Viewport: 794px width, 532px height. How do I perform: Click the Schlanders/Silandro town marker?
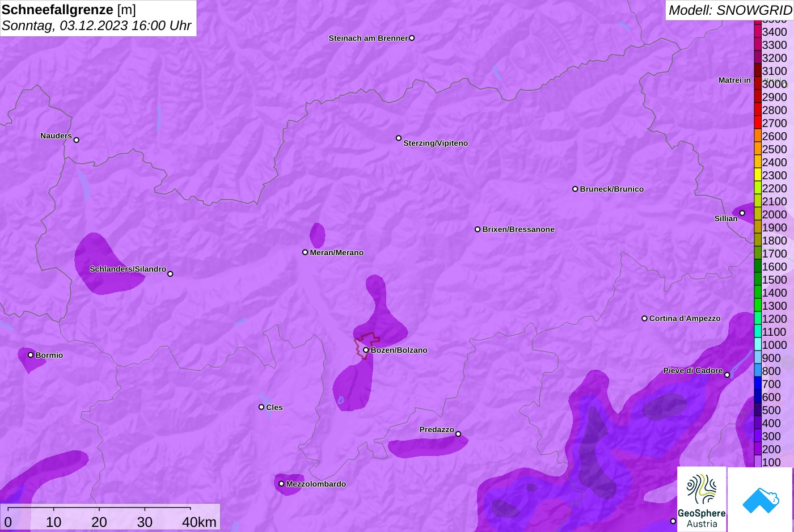[170, 274]
